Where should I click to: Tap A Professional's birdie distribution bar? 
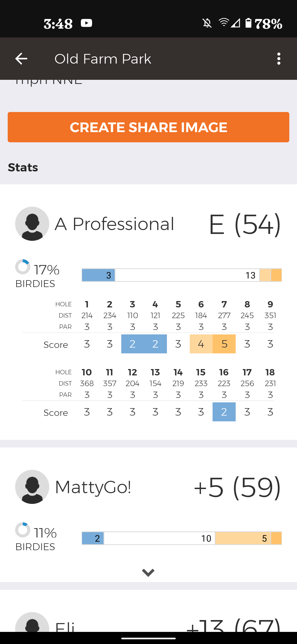(182, 275)
